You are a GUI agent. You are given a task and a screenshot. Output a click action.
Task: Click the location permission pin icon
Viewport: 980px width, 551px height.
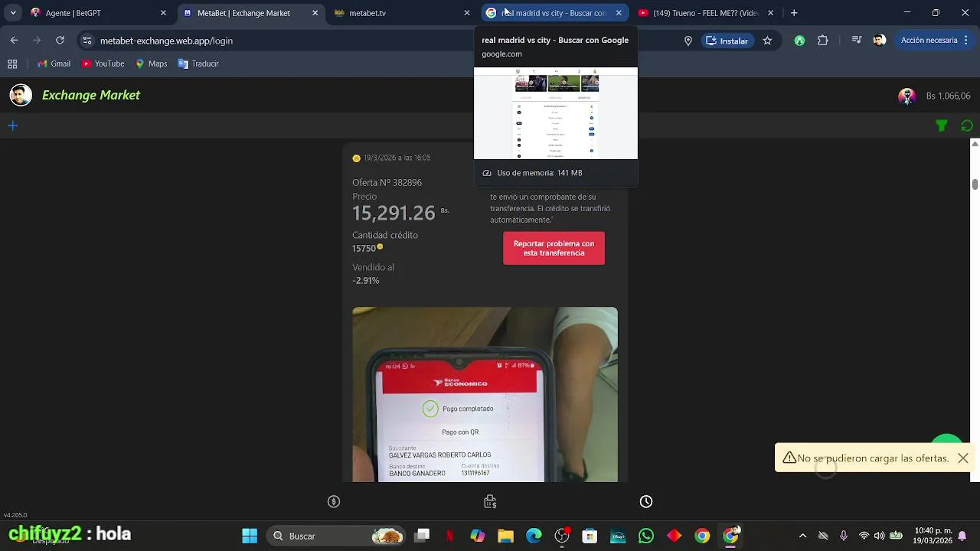coord(688,41)
